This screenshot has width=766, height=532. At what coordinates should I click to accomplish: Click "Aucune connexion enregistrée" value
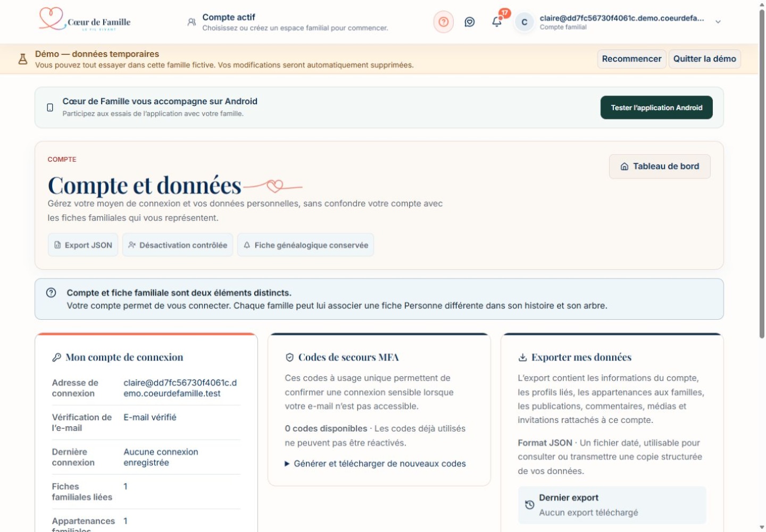[x=161, y=457]
